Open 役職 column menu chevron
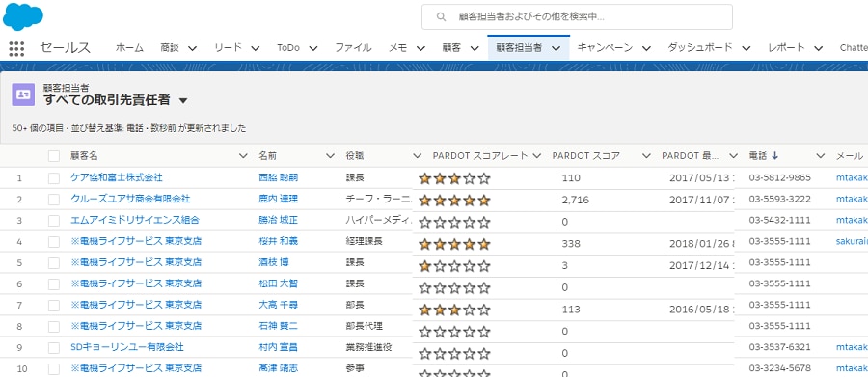This screenshot has width=868, height=377. 418,156
